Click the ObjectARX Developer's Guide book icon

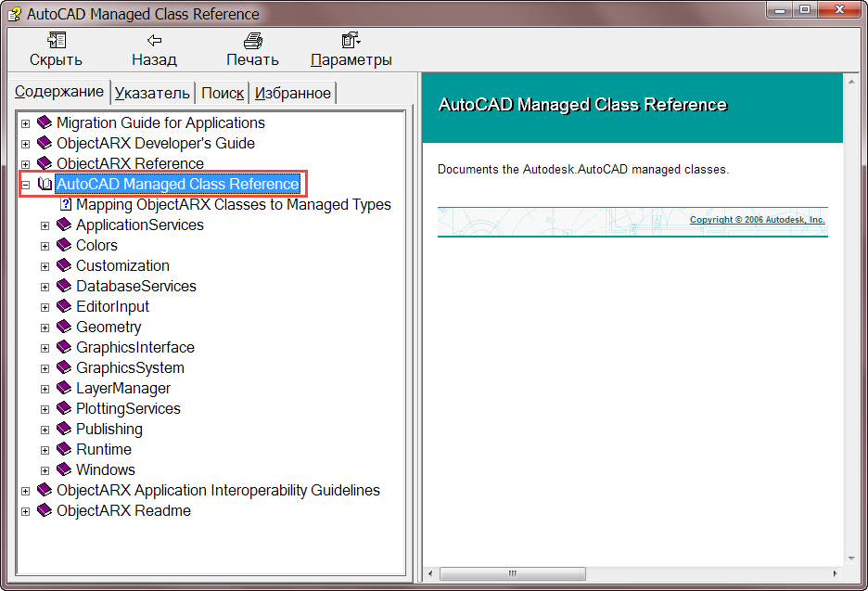click(45, 143)
